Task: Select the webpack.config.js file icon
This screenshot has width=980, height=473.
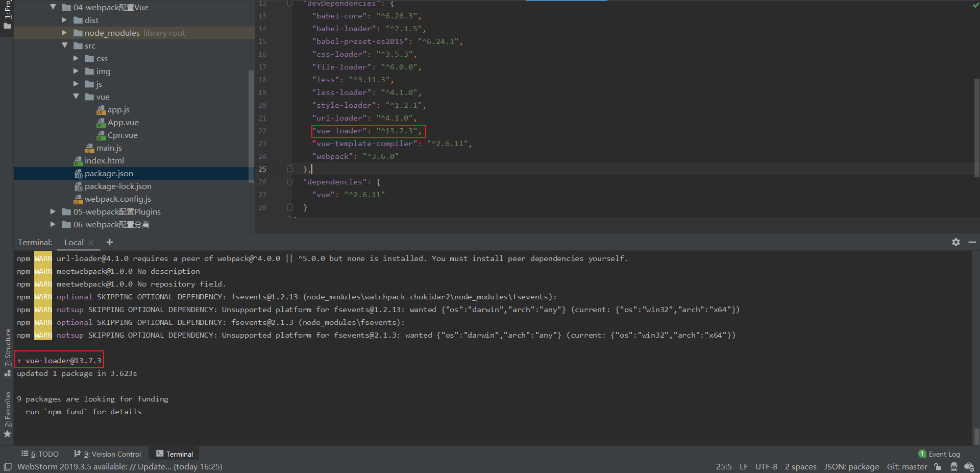Action: pyautogui.click(x=78, y=199)
